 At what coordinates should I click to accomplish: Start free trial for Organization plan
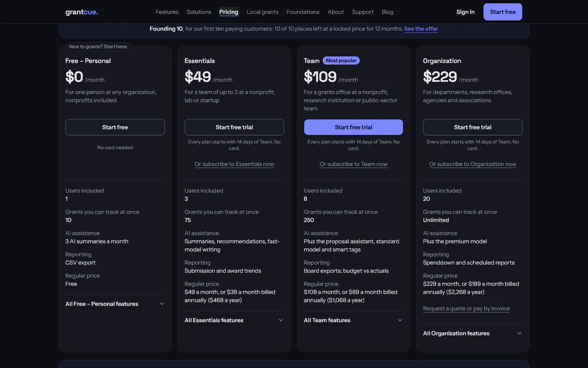pyautogui.click(x=473, y=127)
